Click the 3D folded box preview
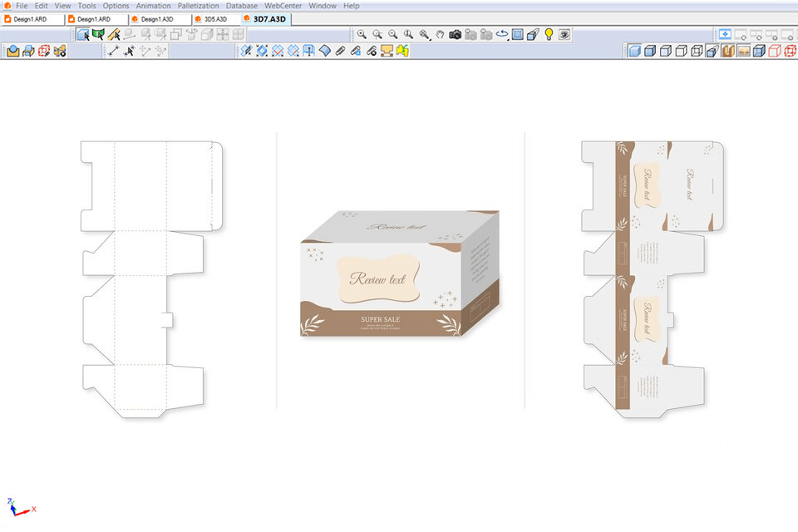Viewport: 798px width, 532px height. click(x=399, y=274)
